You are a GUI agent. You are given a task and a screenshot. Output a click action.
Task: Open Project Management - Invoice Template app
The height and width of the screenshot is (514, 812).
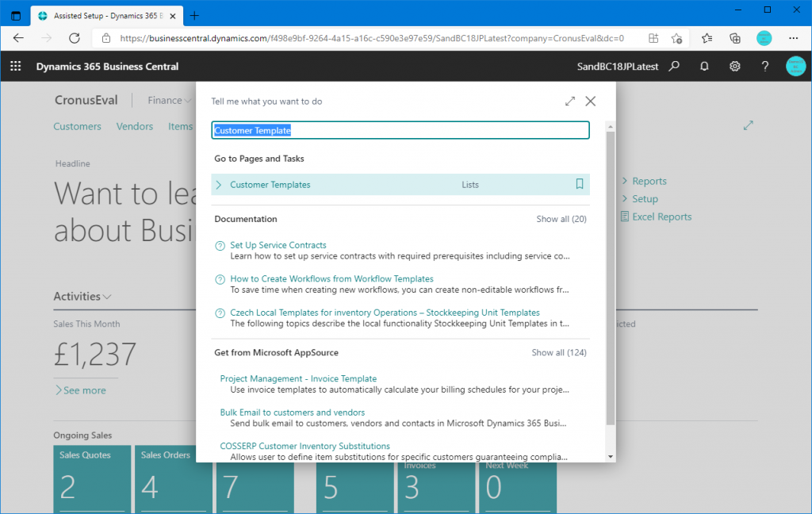[298, 379]
